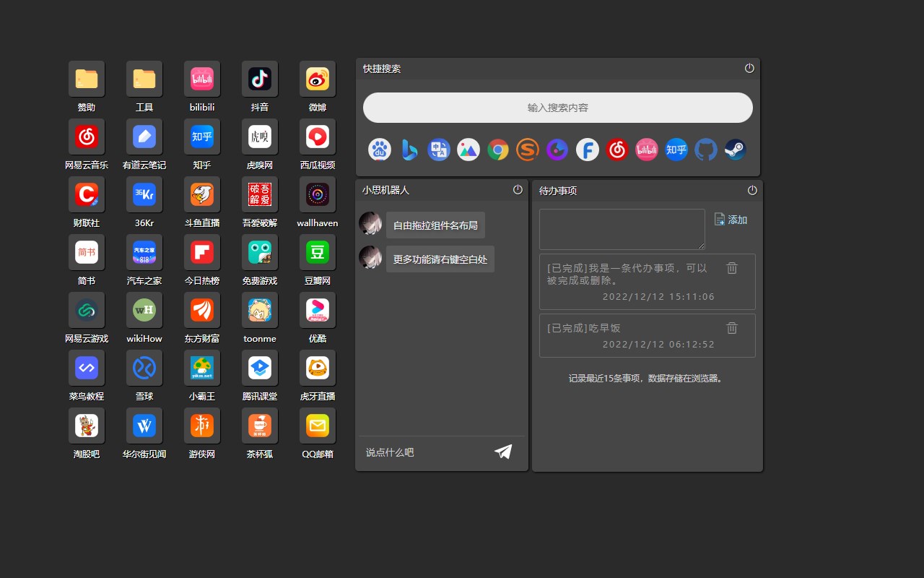Open the 36Kr shortcut

point(144,194)
